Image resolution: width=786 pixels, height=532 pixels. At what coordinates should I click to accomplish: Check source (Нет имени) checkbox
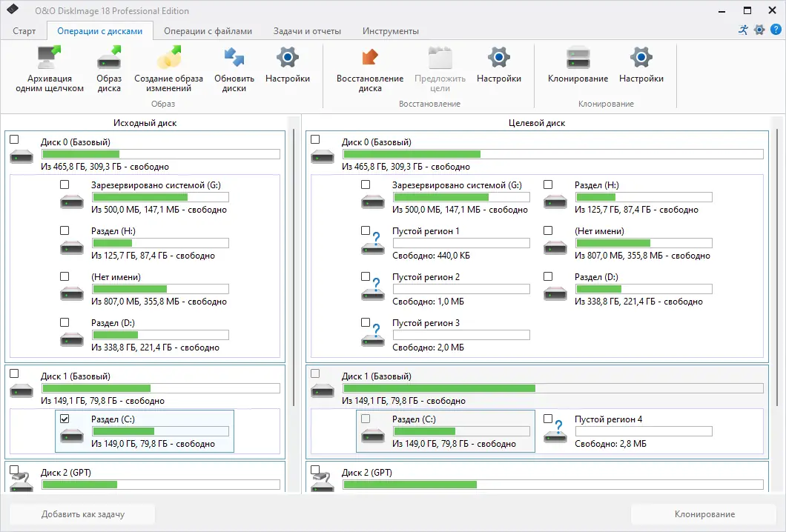pos(65,276)
